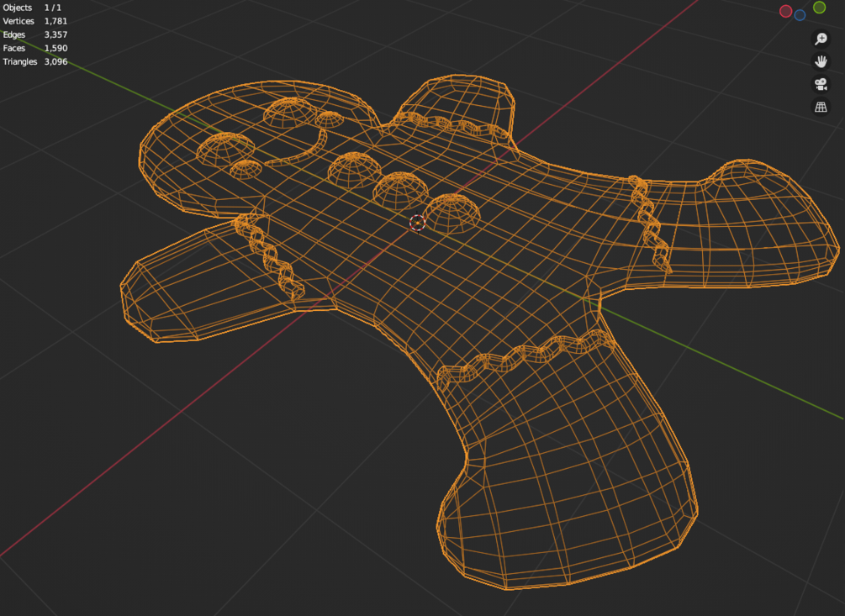Click the blue Z axis gizmo circle
Screen dimensions: 845x616
point(800,15)
